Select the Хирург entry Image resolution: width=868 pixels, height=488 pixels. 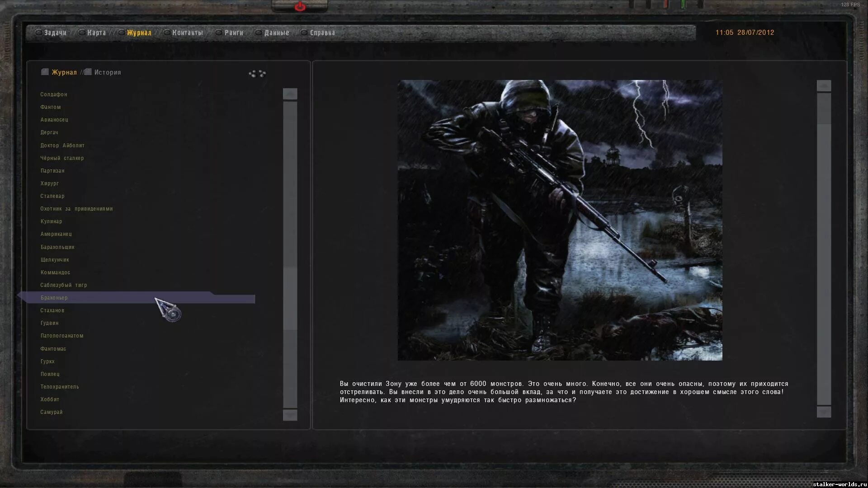[x=50, y=183]
